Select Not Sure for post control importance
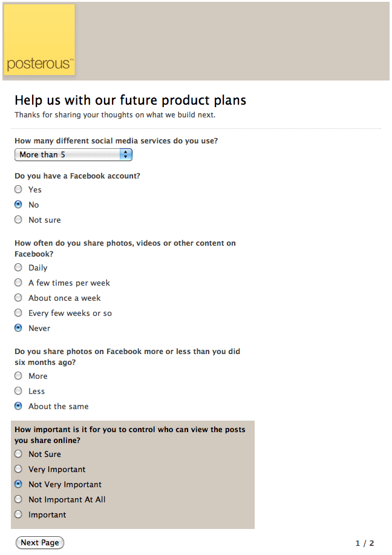The height and width of the screenshot is (555, 392). (x=18, y=454)
